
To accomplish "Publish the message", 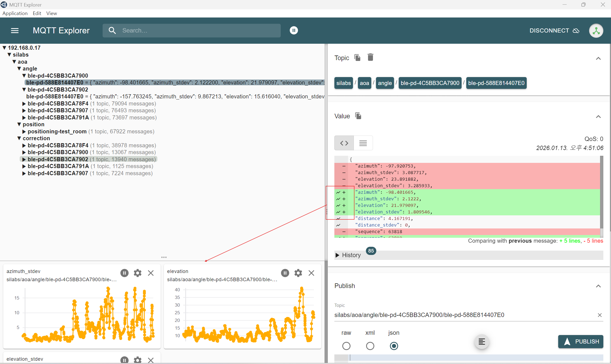I will 581,342.
